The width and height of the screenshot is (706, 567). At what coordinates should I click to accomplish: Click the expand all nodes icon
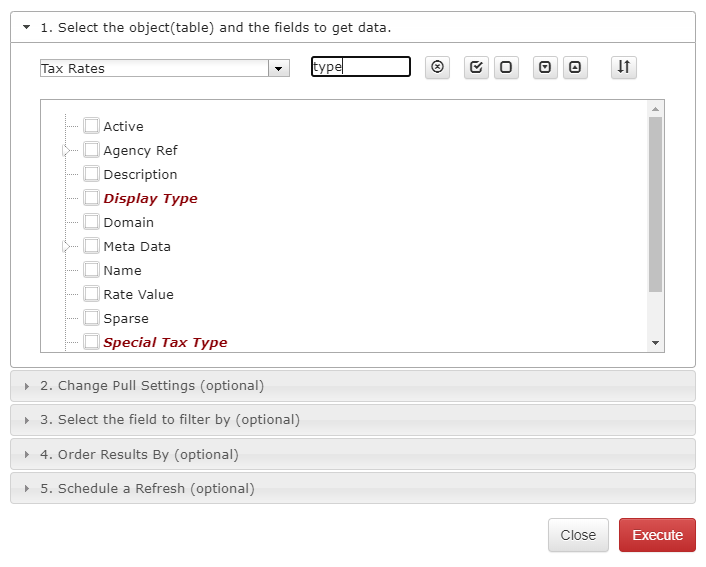(x=545, y=68)
